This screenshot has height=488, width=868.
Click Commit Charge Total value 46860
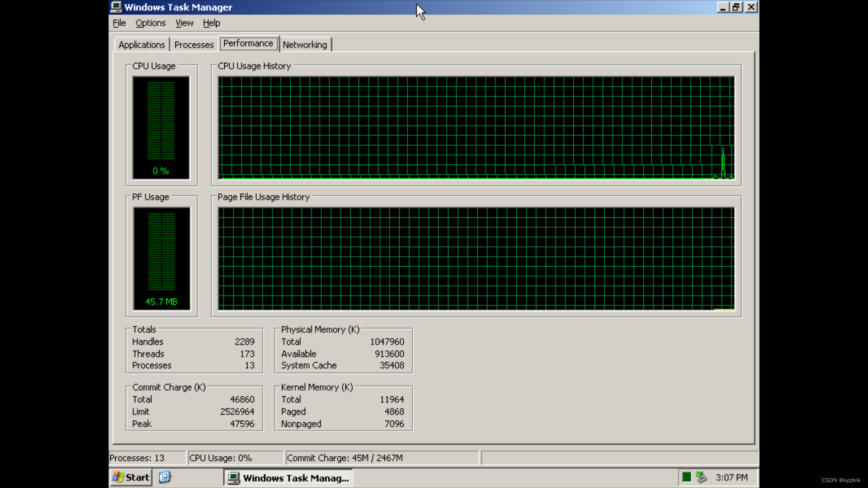pos(242,399)
